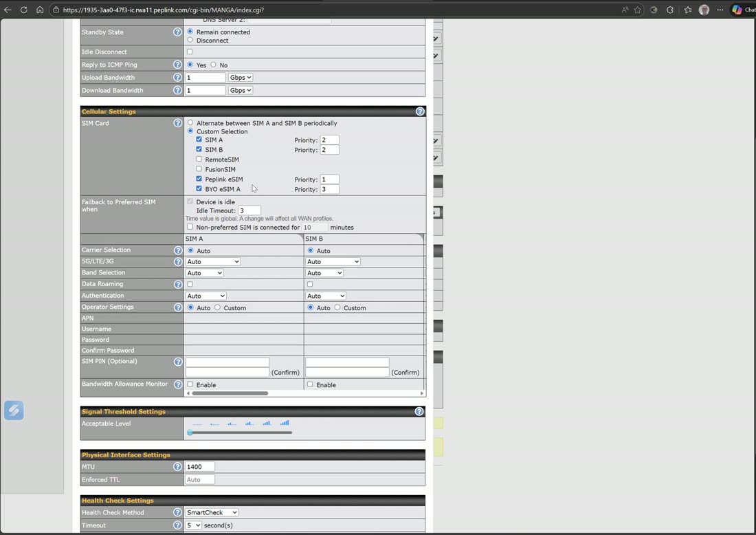Enable the RemoteSIM checkbox
This screenshot has width=756, height=535.
coord(199,160)
